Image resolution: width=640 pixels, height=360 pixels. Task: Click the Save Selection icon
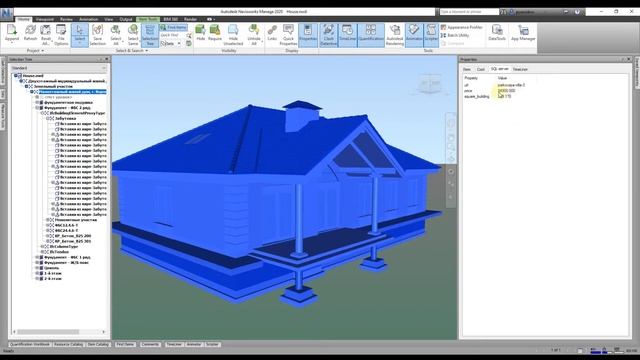(98, 34)
